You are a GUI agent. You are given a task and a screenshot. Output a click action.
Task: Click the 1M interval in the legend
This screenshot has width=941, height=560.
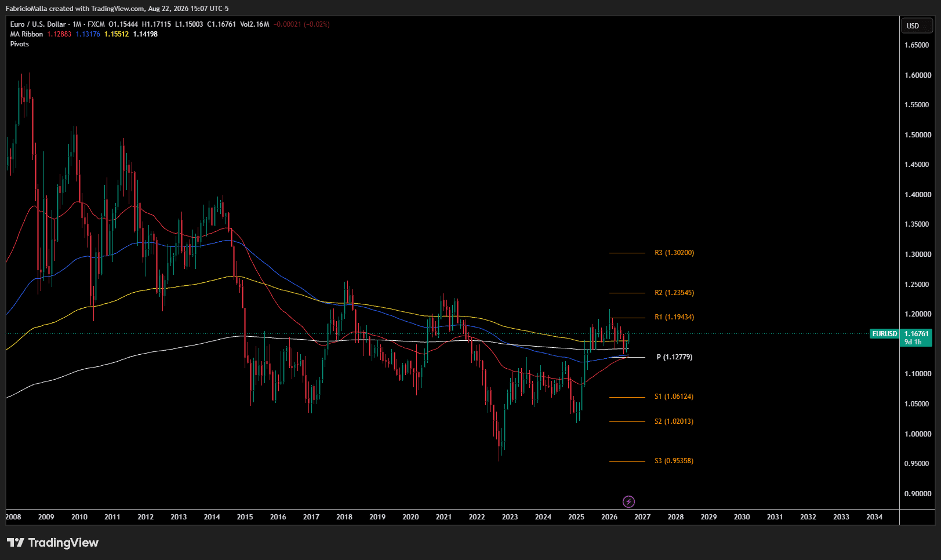pyautogui.click(x=77, y=24)
